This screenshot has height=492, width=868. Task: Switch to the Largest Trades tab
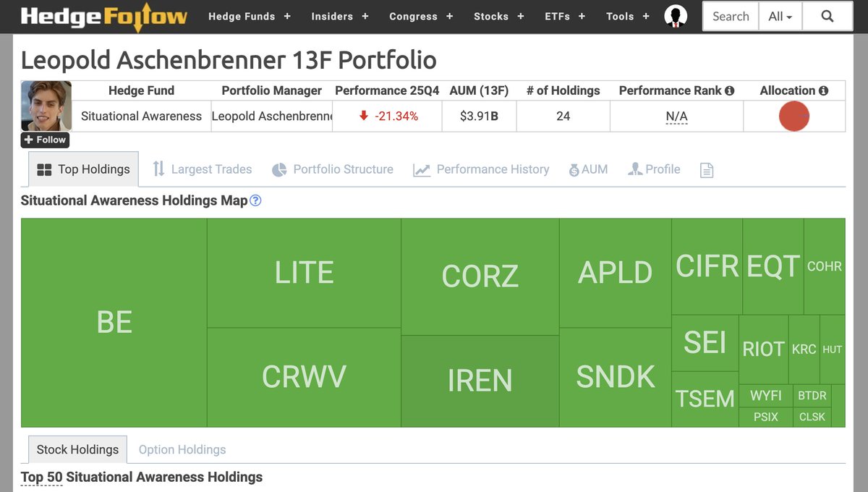(202, 169)
